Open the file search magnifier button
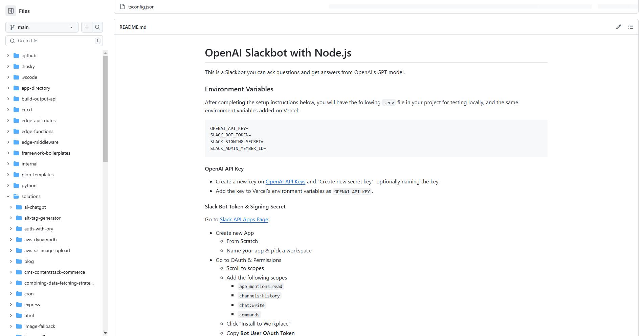644x336 pixels. click(97, 27)
